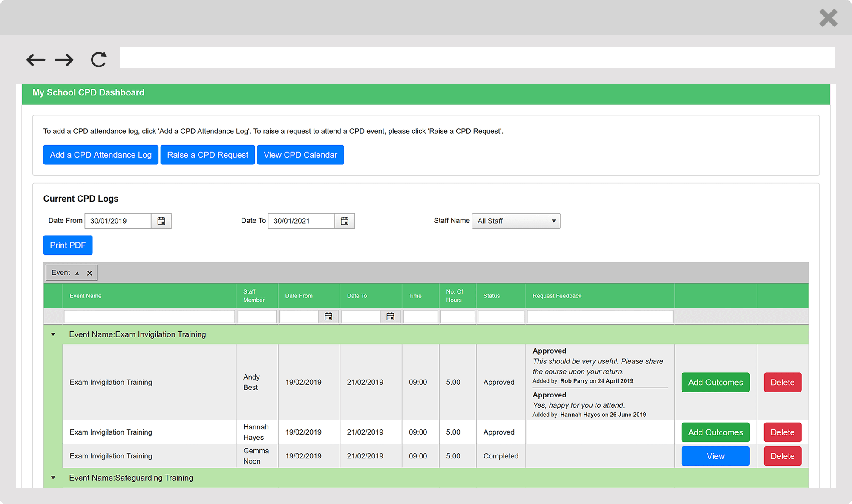Viewport: 852px width, 504px height.
Task: Click the browser back arrow
Action: (35, 60)
